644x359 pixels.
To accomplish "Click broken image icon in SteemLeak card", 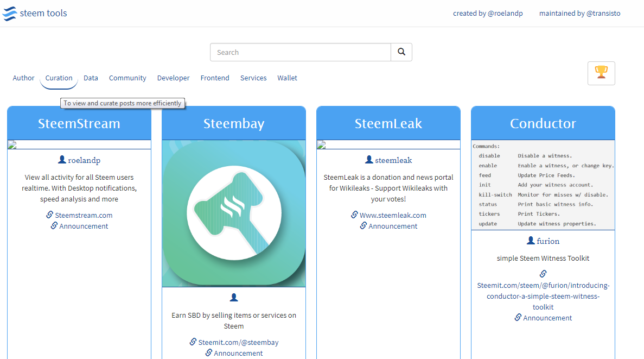I will pyautogui.click(x=321, y=144).
